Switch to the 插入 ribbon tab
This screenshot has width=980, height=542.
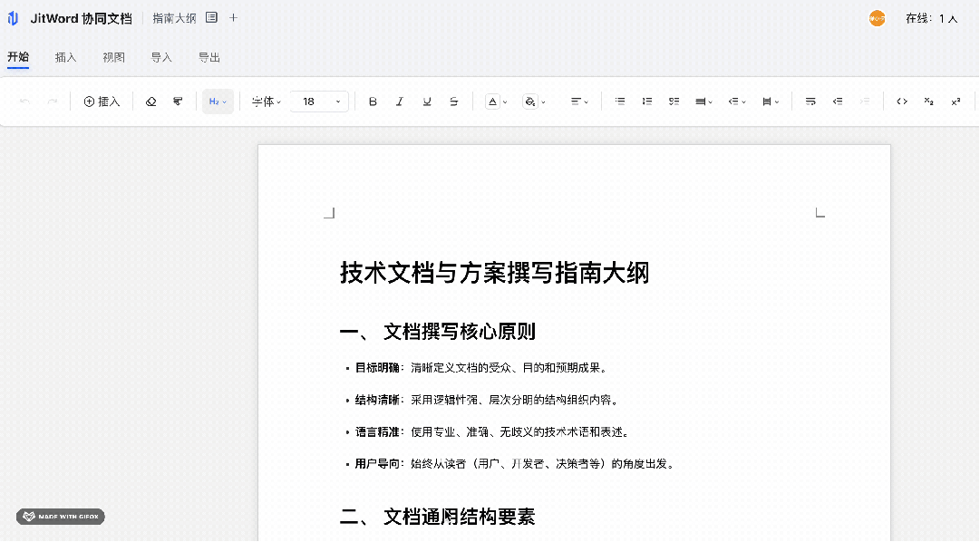tap(64, 56)
